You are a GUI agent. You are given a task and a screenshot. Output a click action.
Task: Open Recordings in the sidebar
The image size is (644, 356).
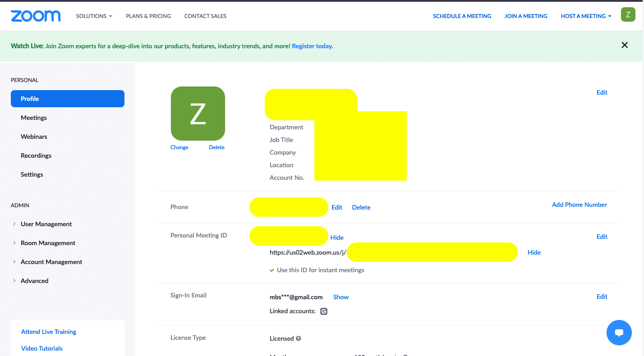[36, 155]
